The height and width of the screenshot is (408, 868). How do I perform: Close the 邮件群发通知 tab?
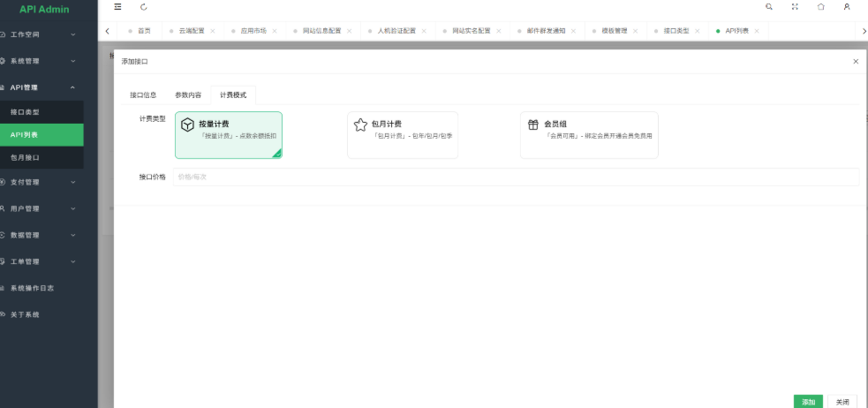[x=573, y=31]
